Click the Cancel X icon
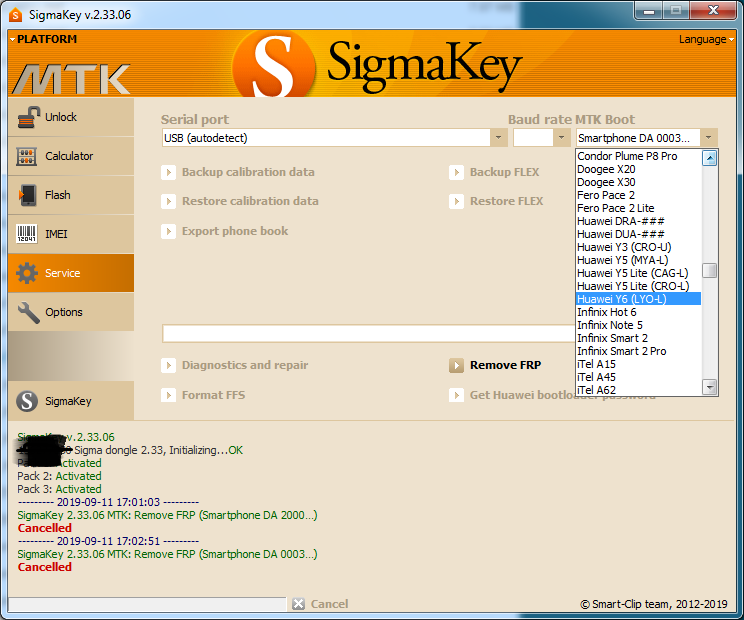The height and width of the screenshot is (620, 744). [298, 604]
